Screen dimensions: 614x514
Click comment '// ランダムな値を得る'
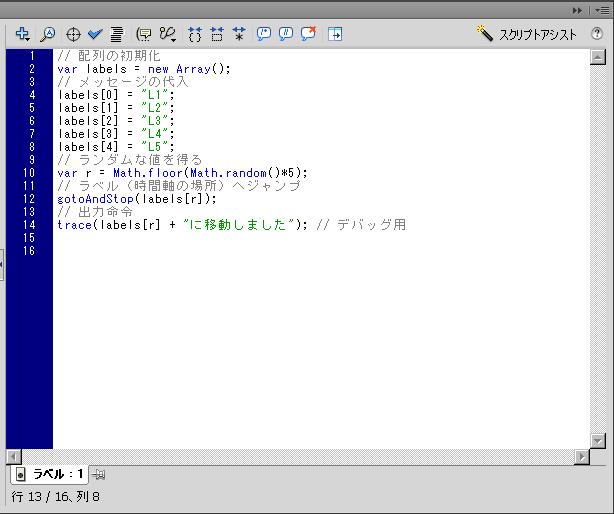[130, 160]
